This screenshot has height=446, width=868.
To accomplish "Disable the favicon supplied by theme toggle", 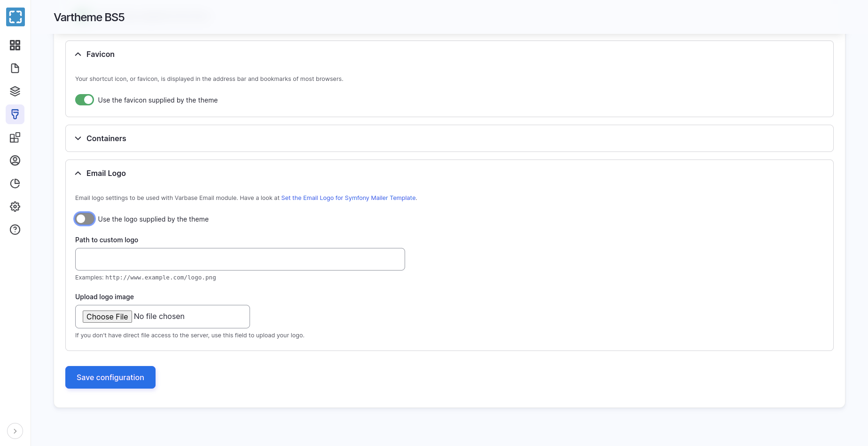I will pos(85,100).
